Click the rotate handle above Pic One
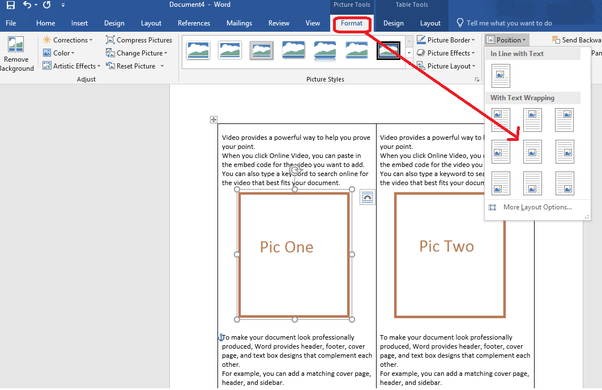 294,170
